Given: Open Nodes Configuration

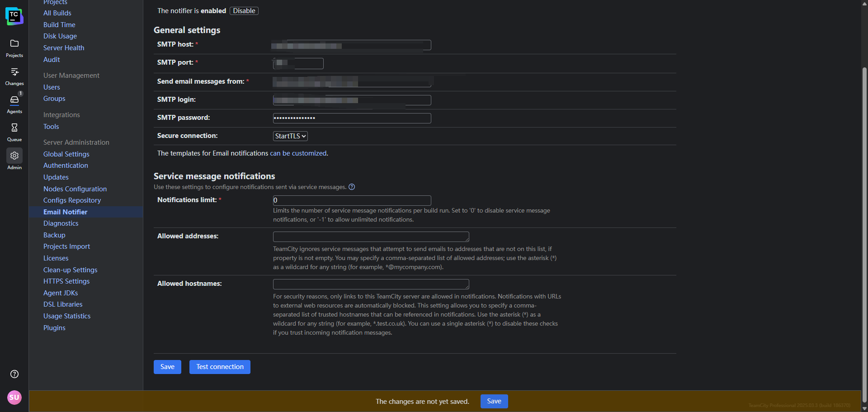Looking at the screenshot, I should pos(75,189).
